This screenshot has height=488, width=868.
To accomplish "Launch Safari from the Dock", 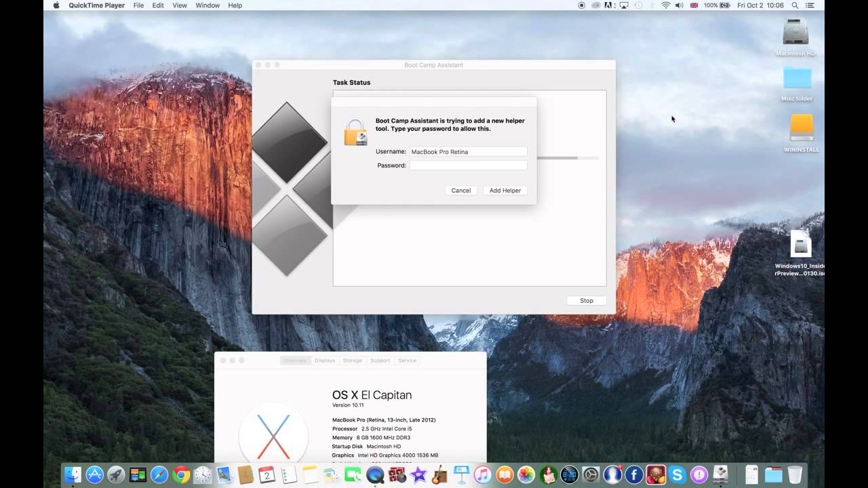I will [x=159, y=474].
